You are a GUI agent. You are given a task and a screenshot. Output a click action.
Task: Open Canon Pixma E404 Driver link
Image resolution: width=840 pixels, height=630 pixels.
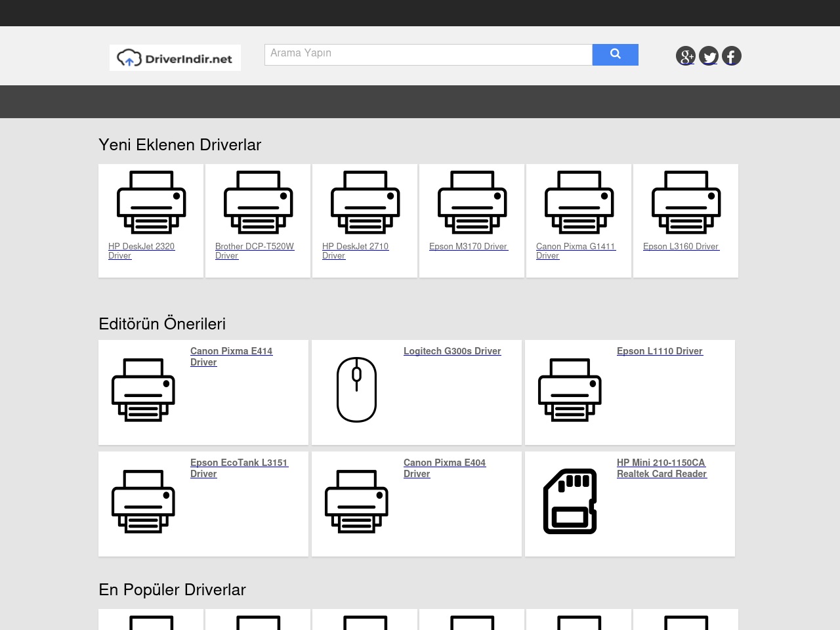pyautogui.click(x=444, y=468)
